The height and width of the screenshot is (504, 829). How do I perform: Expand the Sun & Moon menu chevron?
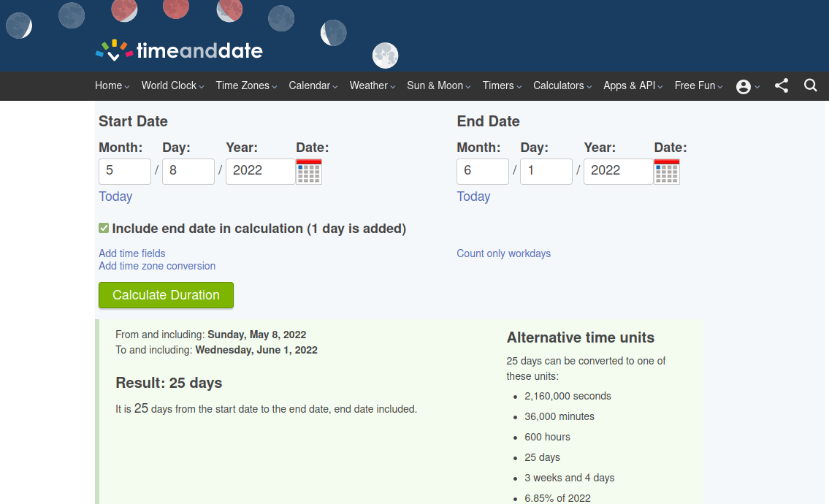(468, 87)
